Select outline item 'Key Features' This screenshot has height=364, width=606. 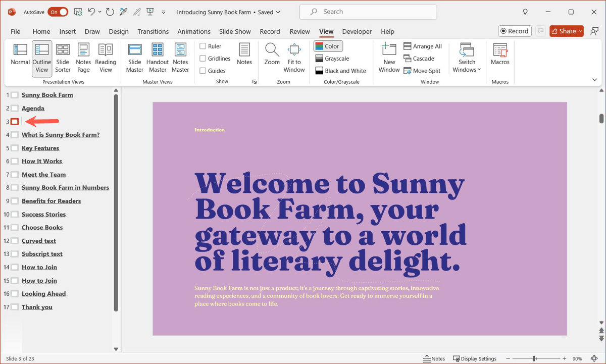coord(40,148)
